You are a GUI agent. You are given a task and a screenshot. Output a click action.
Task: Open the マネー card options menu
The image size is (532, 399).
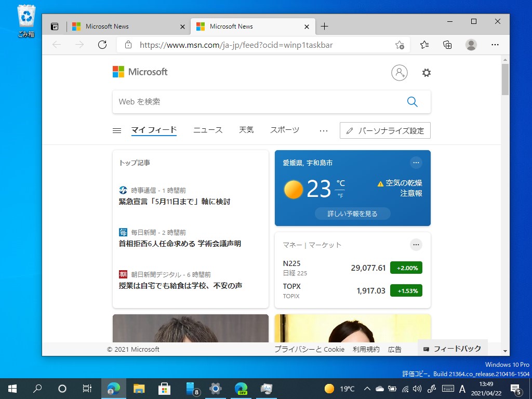coord(416,244)
